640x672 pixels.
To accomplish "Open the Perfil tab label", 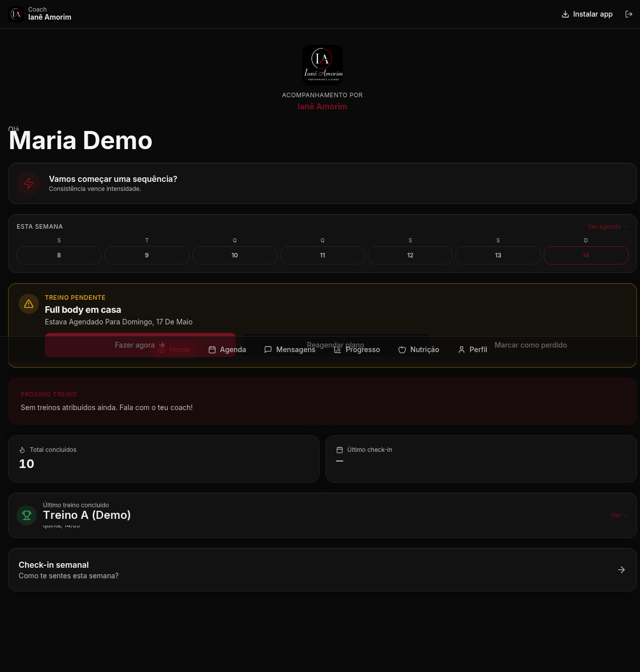I will (478, 350).
